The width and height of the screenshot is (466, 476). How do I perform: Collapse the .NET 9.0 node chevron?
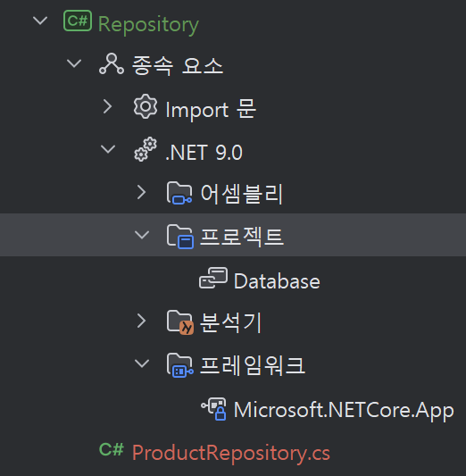108,149
